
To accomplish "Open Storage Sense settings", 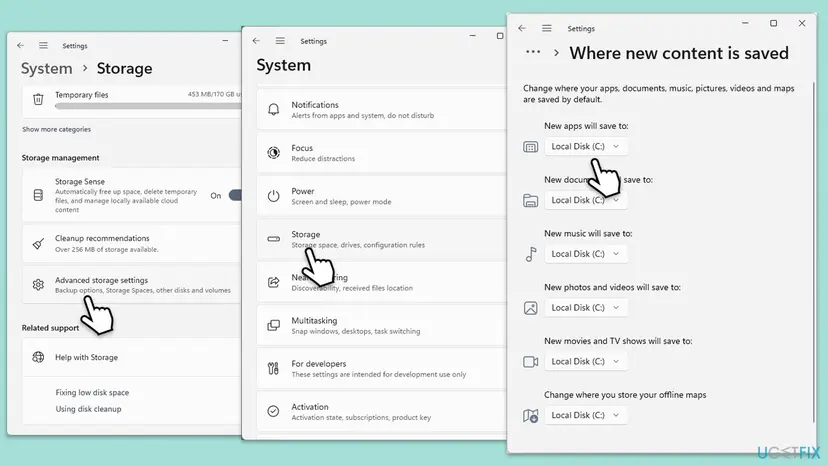I will 131,195.
